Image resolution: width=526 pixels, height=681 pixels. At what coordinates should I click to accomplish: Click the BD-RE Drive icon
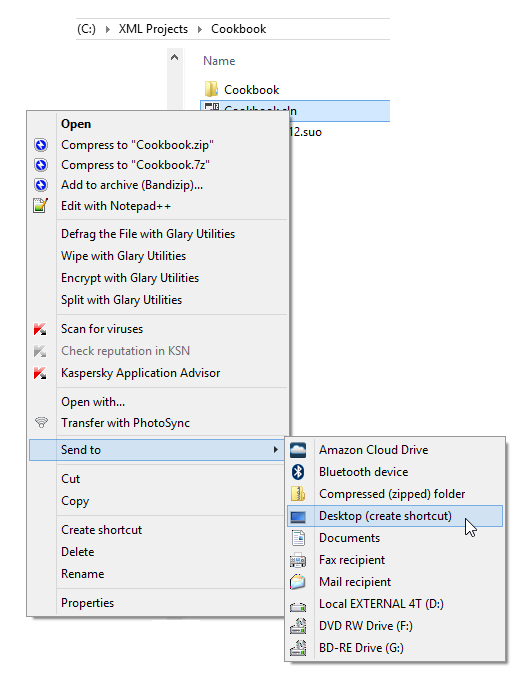pyautogui.click(x=298, y=648)
